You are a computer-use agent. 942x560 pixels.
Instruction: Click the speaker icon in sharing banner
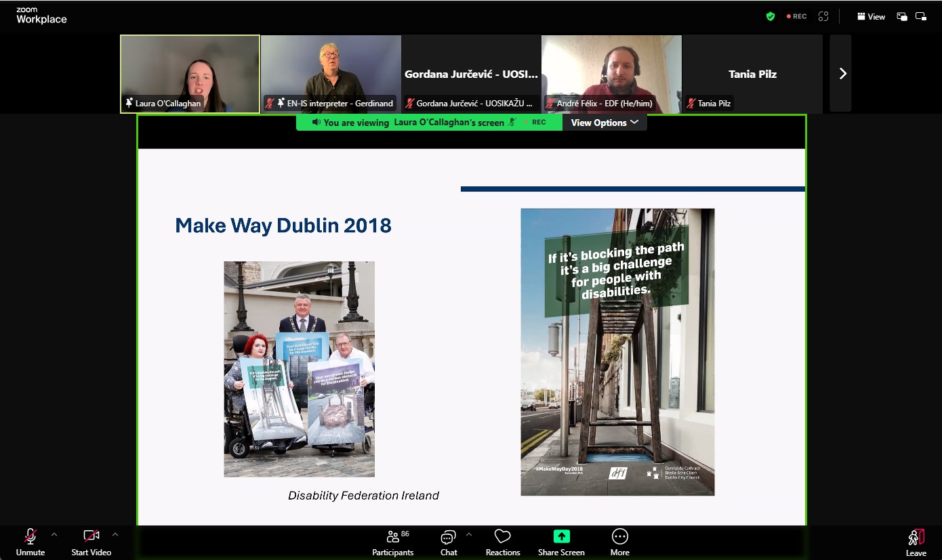(316, 123)
